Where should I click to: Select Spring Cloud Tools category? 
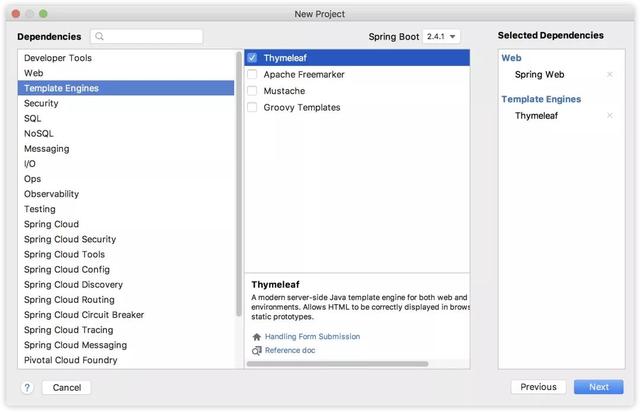pyautogui.click(x=126, y=254)
